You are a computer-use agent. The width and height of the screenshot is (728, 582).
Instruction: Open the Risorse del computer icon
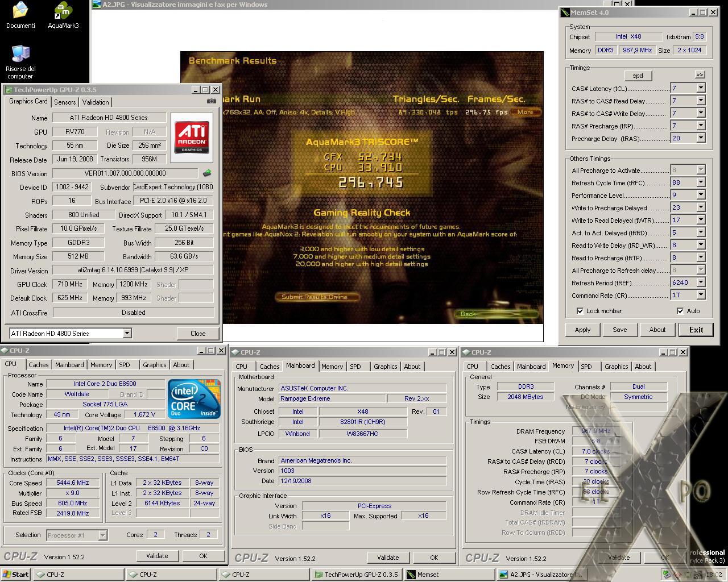(20, 61)
